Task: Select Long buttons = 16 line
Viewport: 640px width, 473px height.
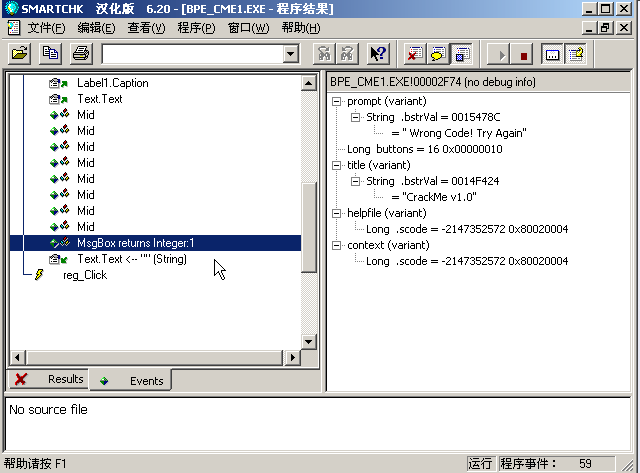Action: tap(424, 149)
